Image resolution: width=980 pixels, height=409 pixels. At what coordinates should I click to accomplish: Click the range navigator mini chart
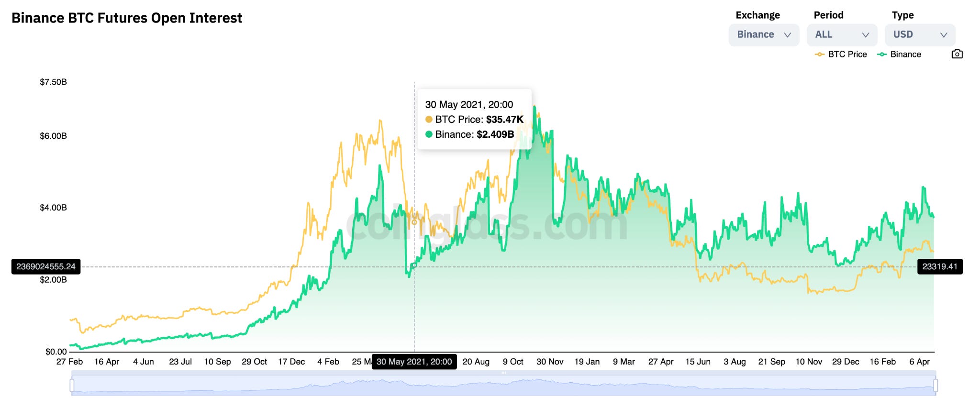(x=503, y=386)
